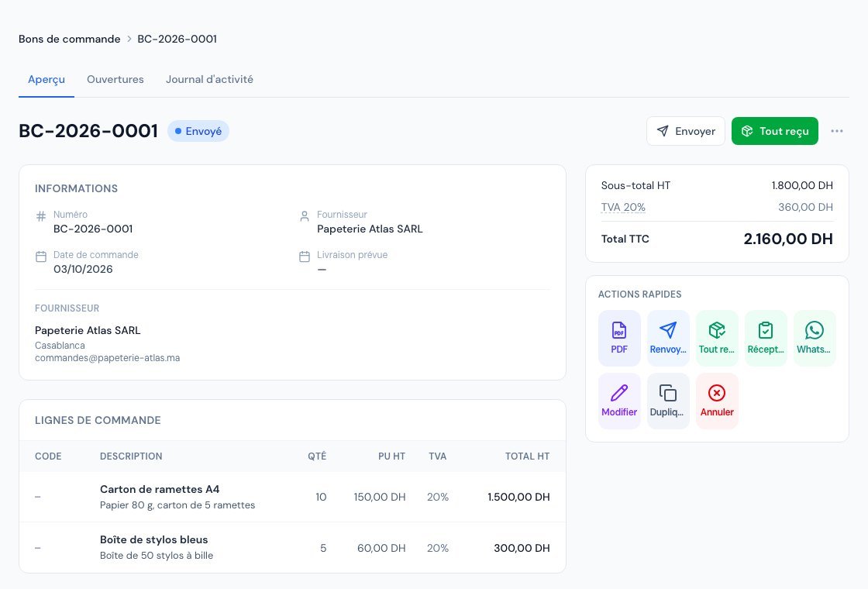Click the person icon beside Fournisseur
This screenshot has width=868, height=589.
coord(305,216)
